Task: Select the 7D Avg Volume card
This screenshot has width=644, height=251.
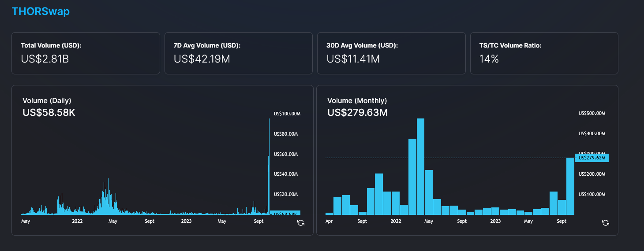Action: pyautogui.click(x=238, y=53)
